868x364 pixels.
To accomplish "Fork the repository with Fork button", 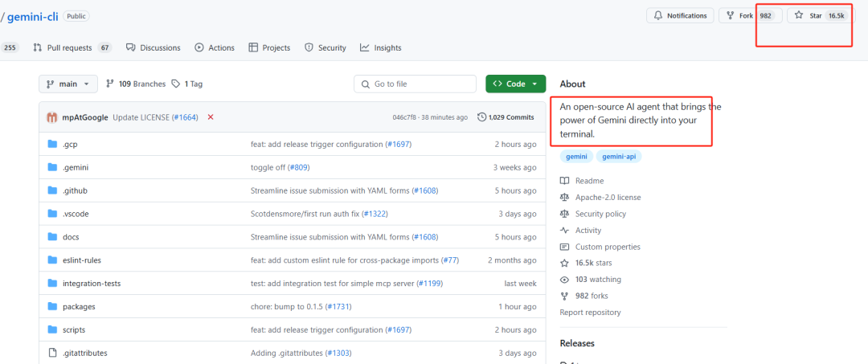I will click(x=751, y=15).
